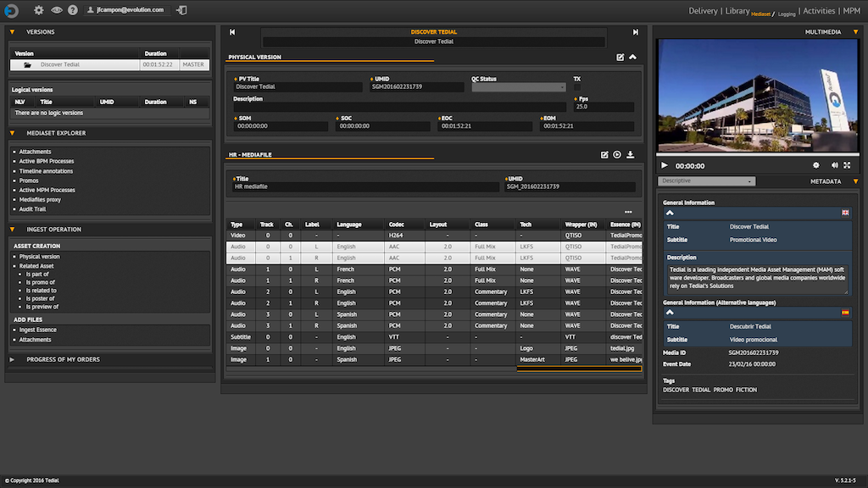Collapse Alternative languages block with up chevron

[670, 313]
